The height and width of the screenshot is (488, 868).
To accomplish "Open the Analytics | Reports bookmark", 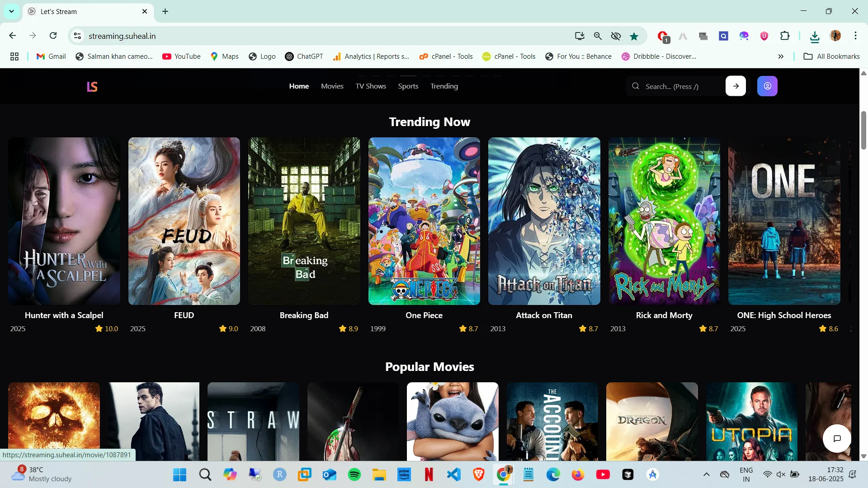I will coord(371,56).
